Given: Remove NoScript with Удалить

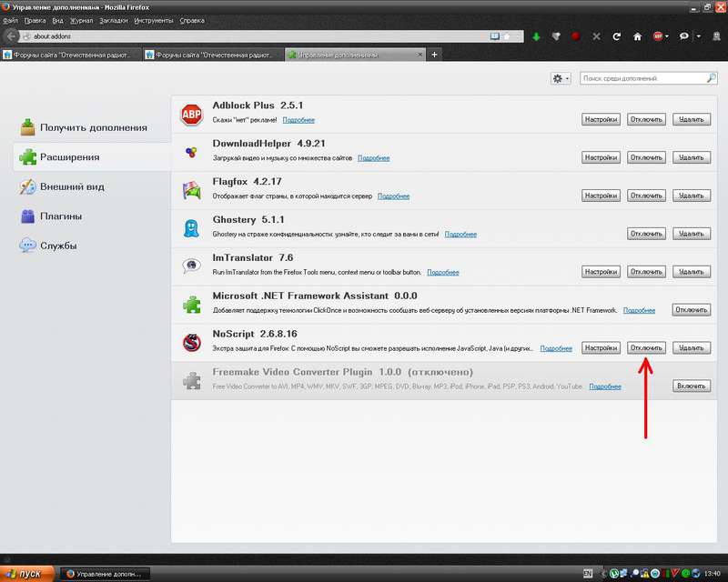Looking at the screenshot, I should 692,347.
